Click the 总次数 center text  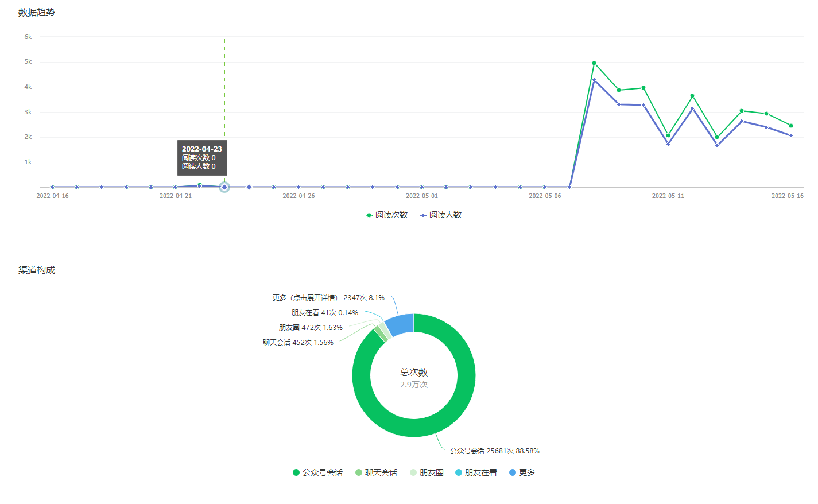point(414,373)
